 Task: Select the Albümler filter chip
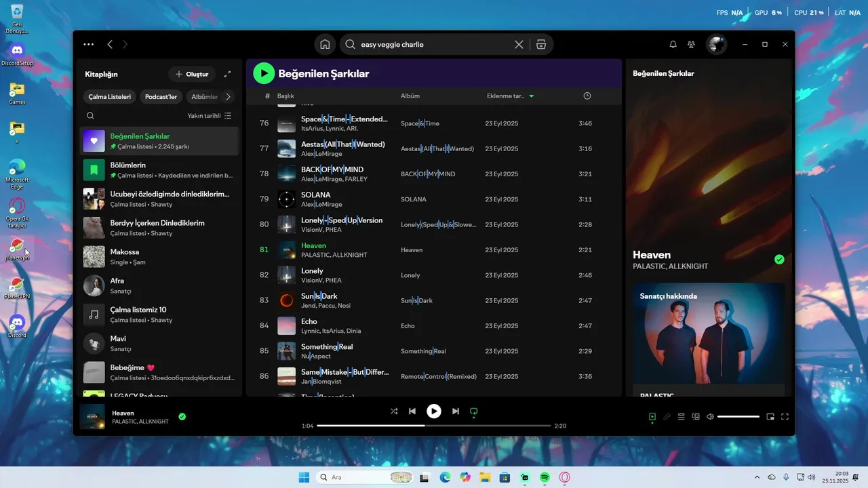pos(204,97)
